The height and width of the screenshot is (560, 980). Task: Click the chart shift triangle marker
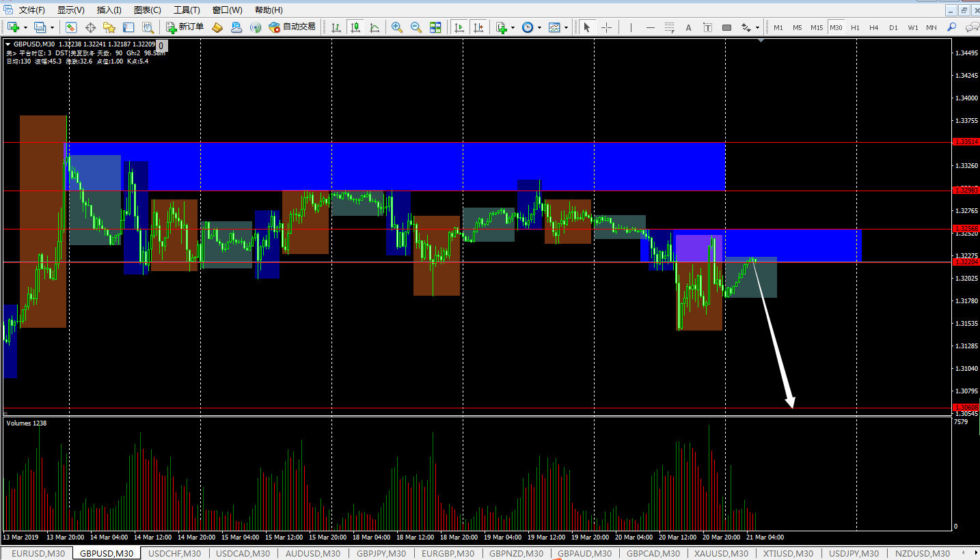point(761,41)
